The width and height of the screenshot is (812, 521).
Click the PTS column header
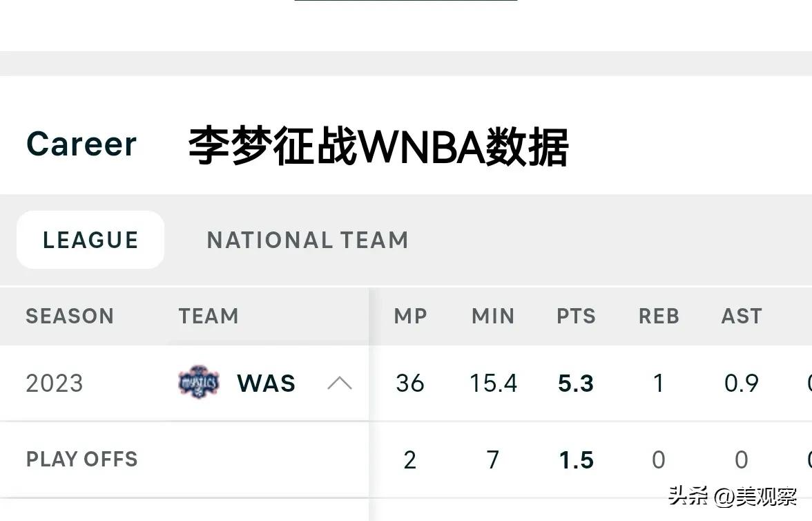(x=576, y=316)
